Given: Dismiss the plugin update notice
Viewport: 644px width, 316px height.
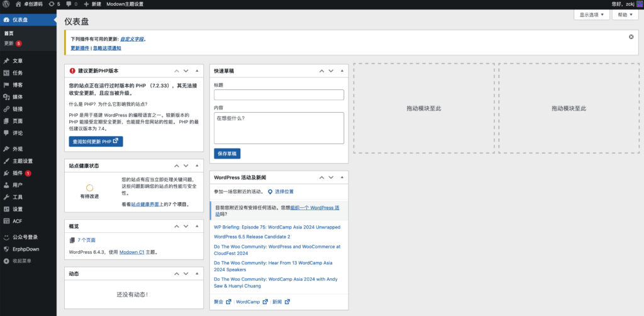Looking at the screenshot, I should tap(631, 37).
